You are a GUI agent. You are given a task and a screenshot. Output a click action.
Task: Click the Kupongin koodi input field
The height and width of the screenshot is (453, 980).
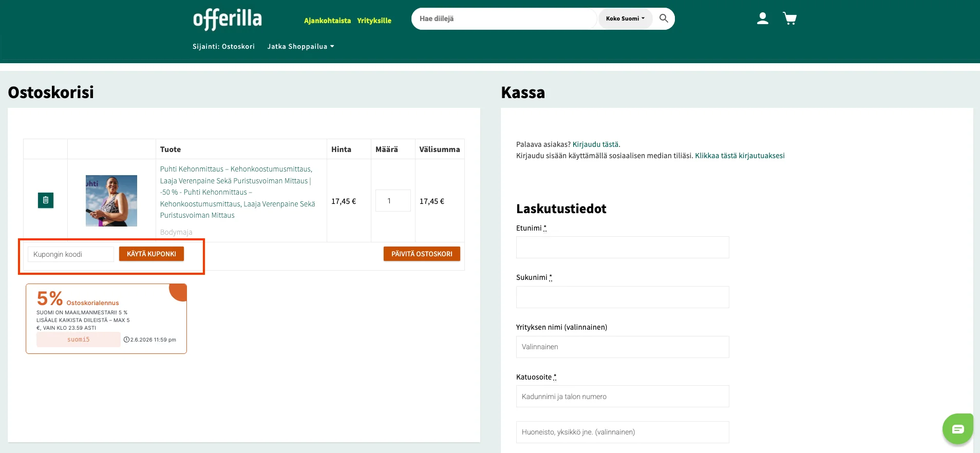click(x=71, y=254)
